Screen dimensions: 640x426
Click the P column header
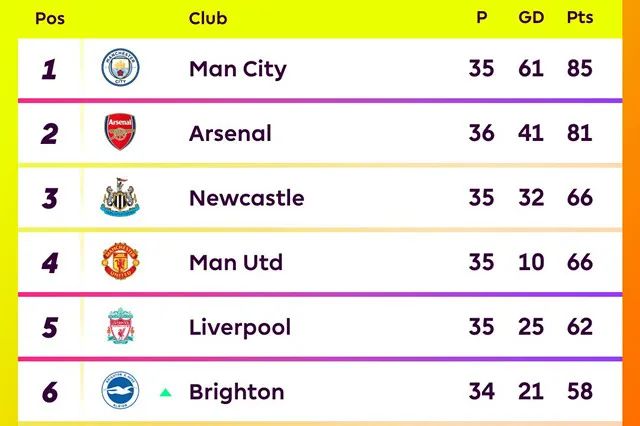[482, 18]
